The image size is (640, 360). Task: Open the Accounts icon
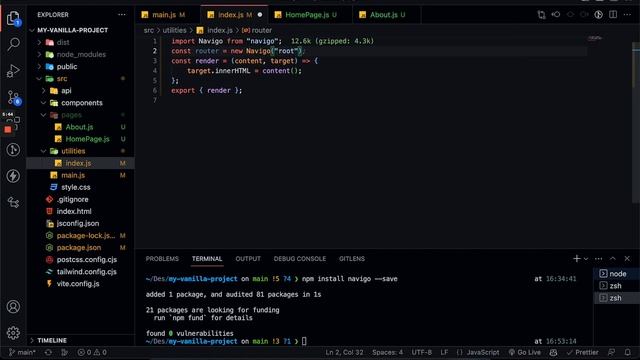(x=13, y=307)
